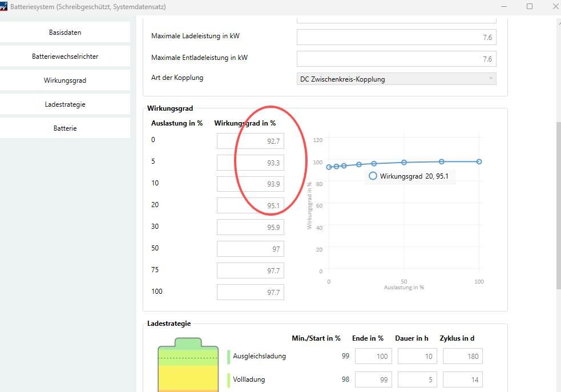
Task: Click the Ausgleichsladung Dauer in h field
Action: point(417,357)
